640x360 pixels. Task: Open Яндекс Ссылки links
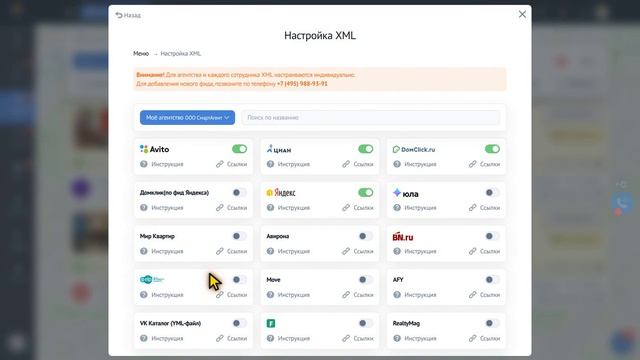[358, 208]
